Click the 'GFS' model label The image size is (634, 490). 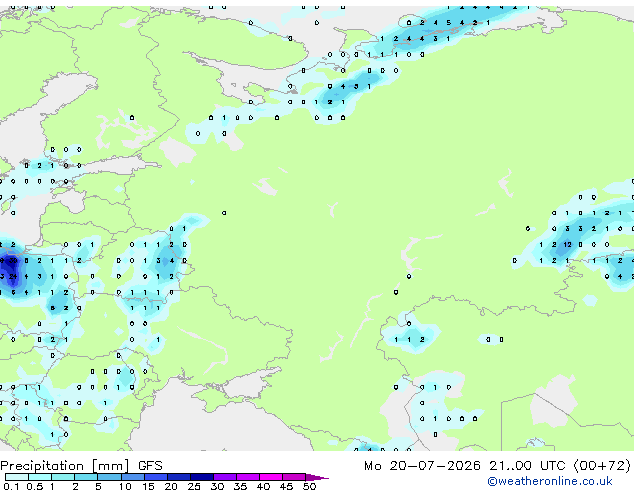coord(150,466)
